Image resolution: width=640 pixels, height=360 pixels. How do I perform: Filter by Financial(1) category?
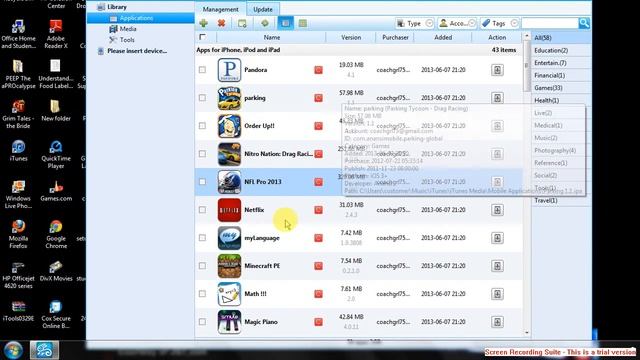561,75
